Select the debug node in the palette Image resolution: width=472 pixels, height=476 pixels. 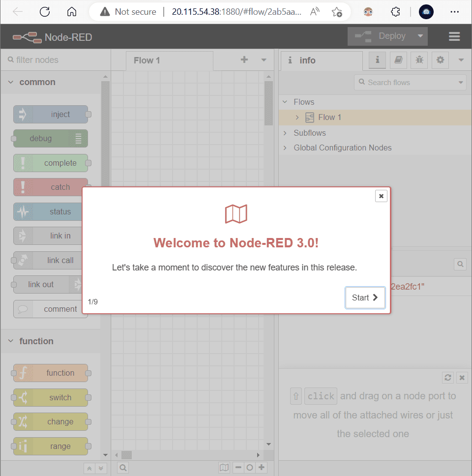pyautogui.click(x=51, y=139)
